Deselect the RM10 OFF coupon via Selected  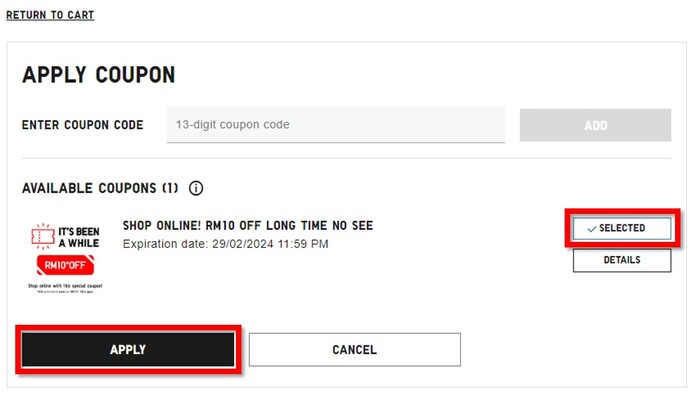(622, 229)
